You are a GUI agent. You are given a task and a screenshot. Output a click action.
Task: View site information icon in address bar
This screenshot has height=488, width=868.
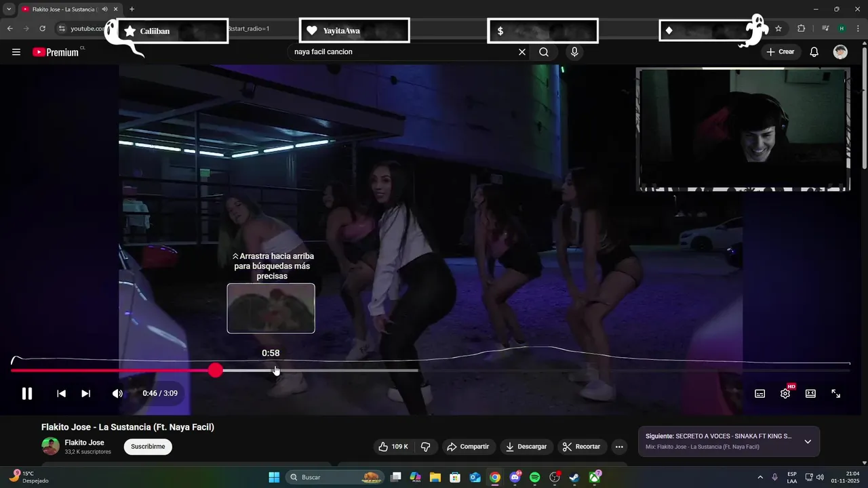point(62,28)
